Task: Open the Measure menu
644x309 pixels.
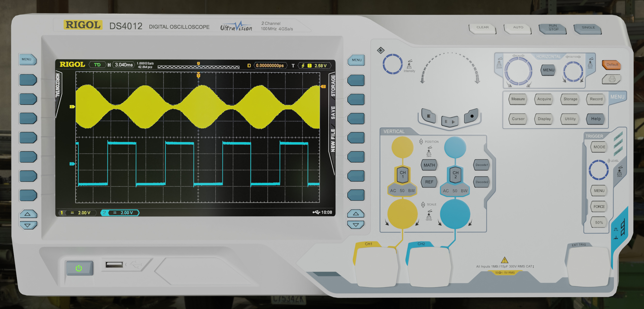Action: [518, 99]
